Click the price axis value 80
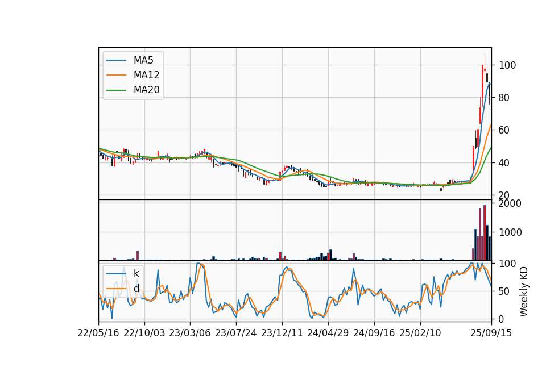The width and height of the screenshot is (546, 392). click(x=504, y=98)
